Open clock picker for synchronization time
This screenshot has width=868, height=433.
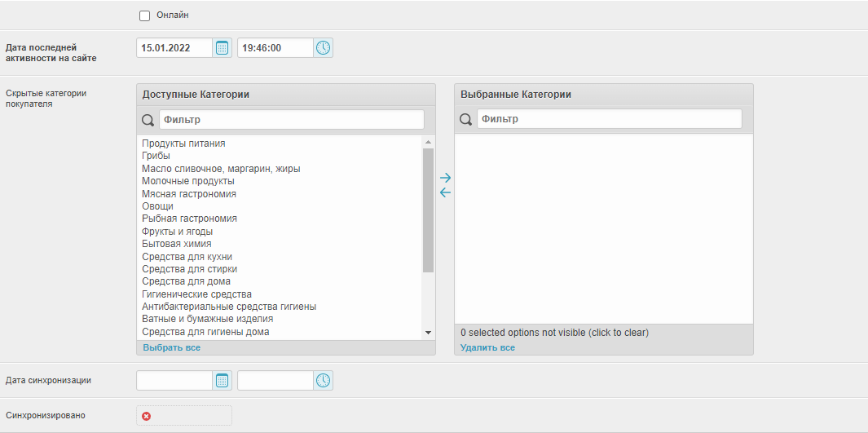(324, 380)
